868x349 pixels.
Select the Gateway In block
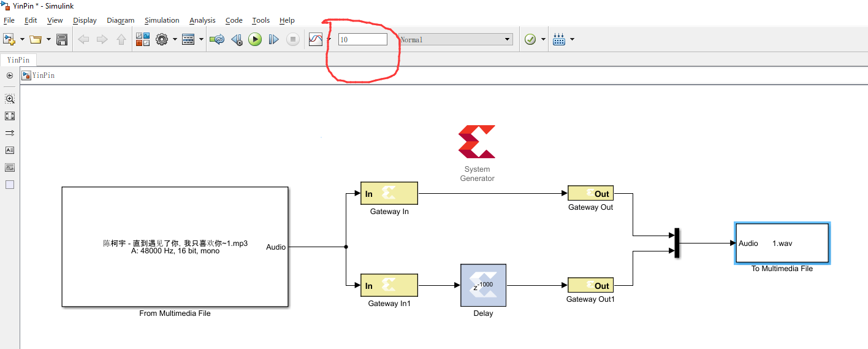tap(389, 193)
